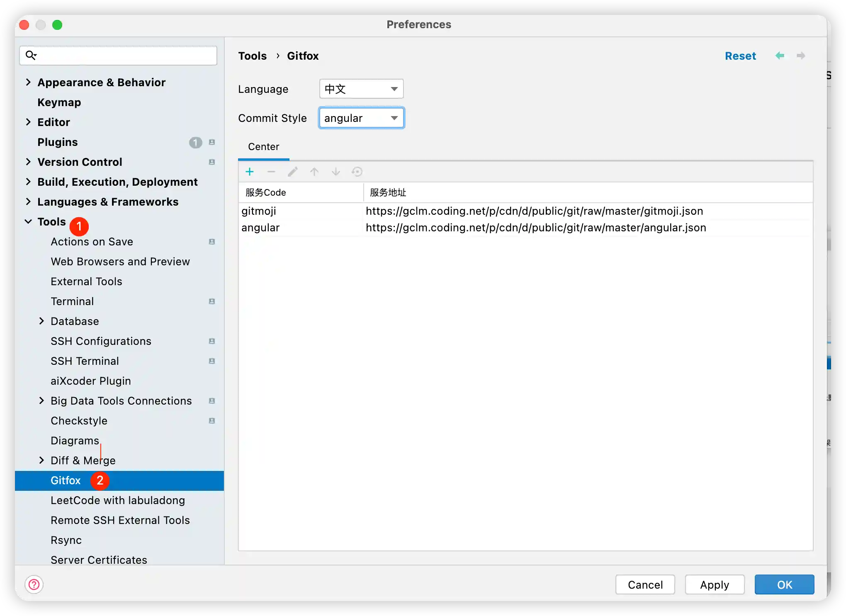The height and width of the screenshot is (616, 846).
Task: Click the plus icon to add service
Action: (x=250, y=172)
